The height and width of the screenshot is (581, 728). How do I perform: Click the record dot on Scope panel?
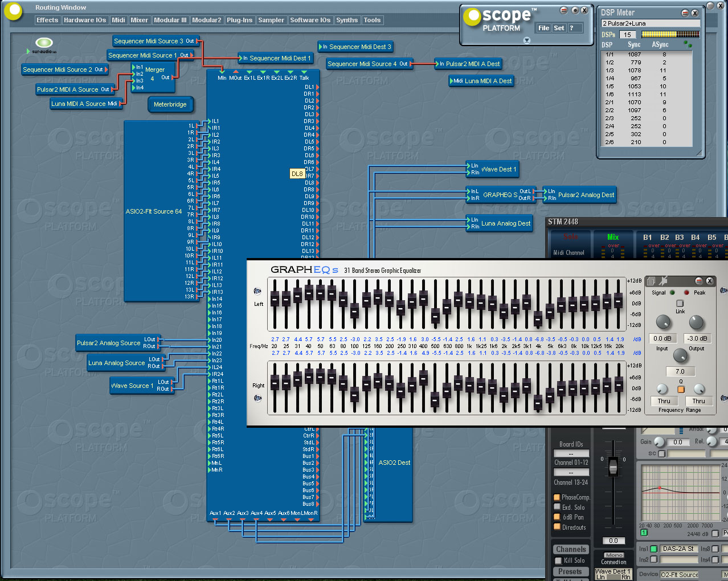pos(574,10)
